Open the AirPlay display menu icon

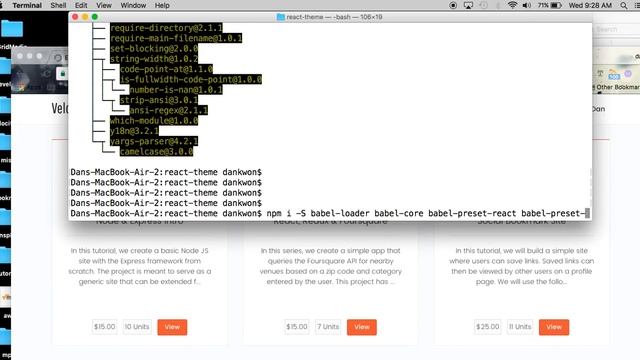click(468, 5)
